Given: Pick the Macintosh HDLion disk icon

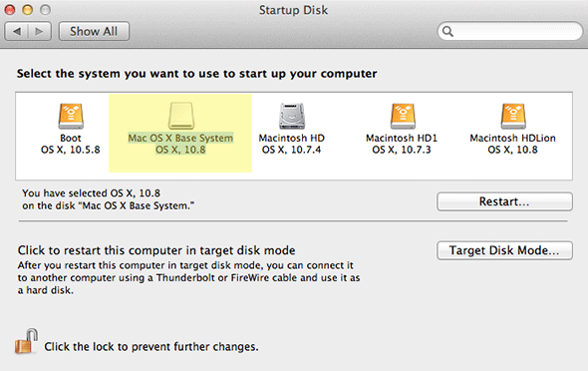Looking at the screenshot, I should coord(512,117).
